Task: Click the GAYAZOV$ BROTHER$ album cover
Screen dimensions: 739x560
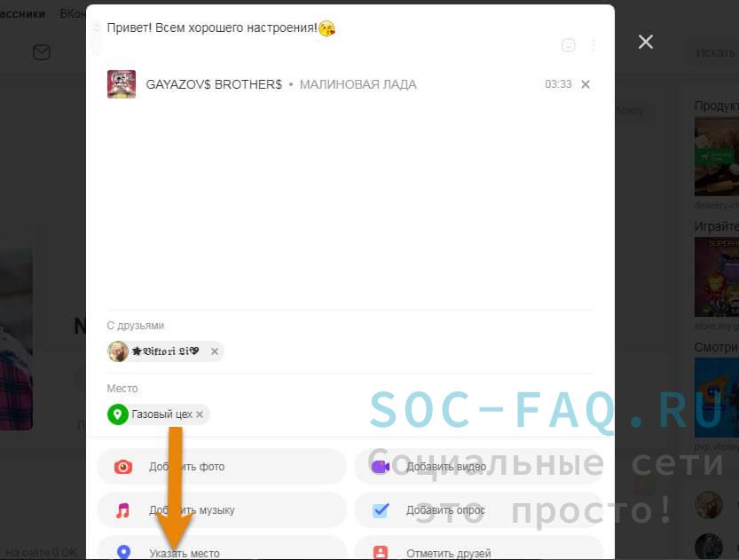Action: (x=122, y=84)
